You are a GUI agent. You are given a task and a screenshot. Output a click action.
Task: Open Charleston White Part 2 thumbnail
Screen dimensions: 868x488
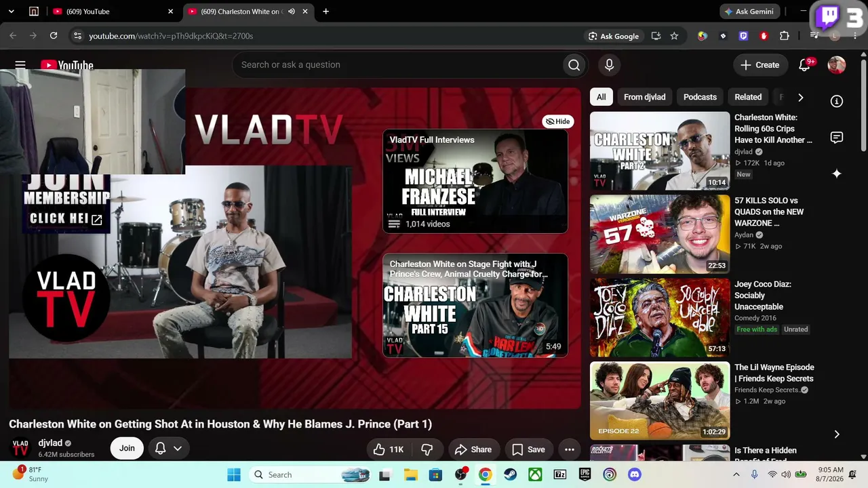[660, 150]
